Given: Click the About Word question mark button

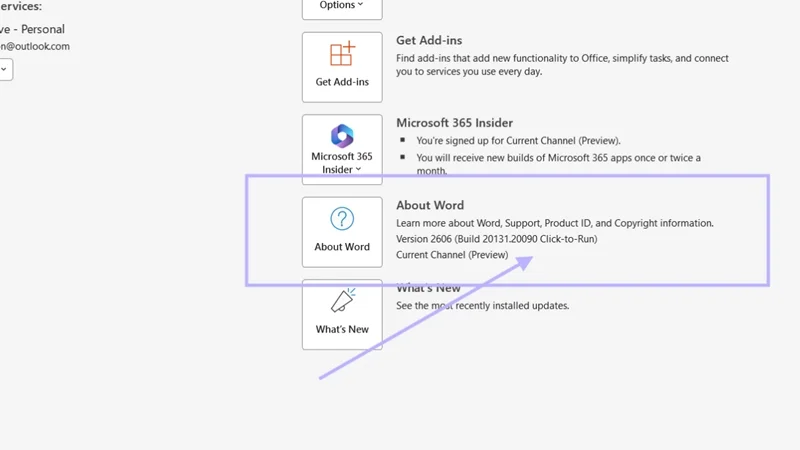Looking at the screenshot, I should pos(342,232).
